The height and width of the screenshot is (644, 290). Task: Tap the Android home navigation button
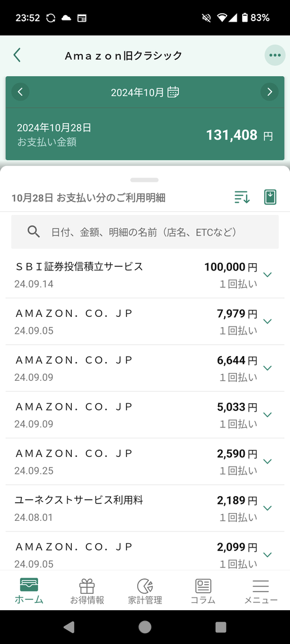145,626
